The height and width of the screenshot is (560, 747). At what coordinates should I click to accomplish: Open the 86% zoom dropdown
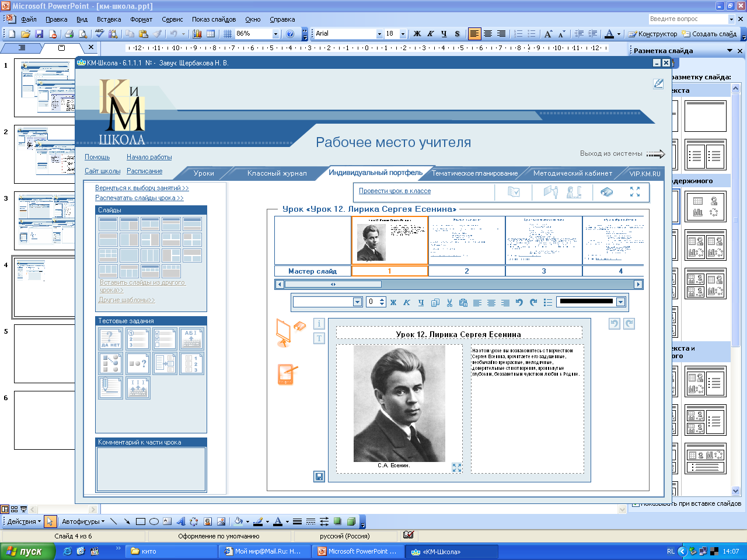point(275,34)
